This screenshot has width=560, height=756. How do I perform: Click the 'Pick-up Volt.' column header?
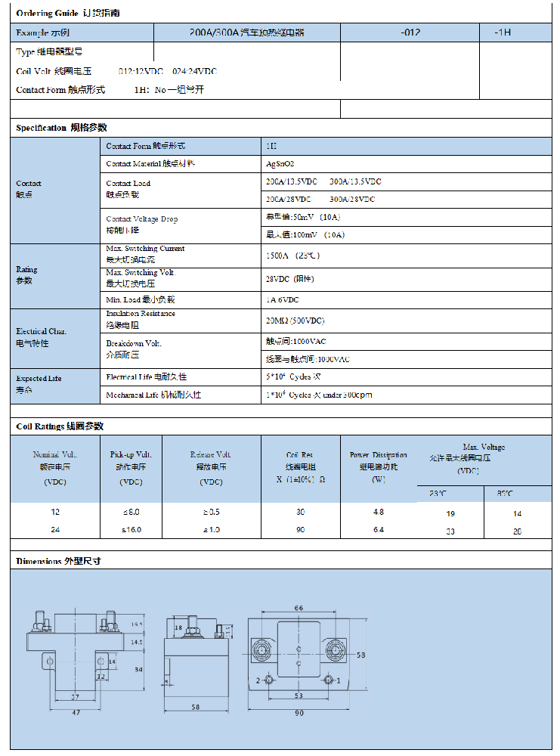[x=131, y=468]
